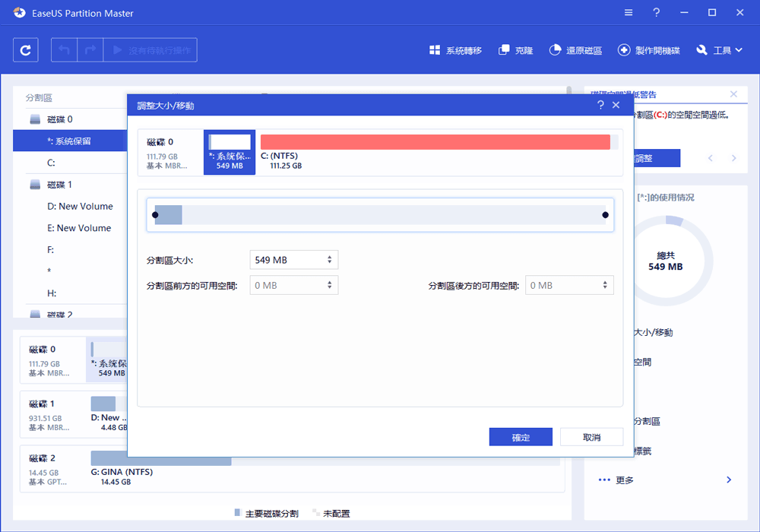760x532 pixels.
Task: Open the hamburger menu in the title bar
Action: pos(628,12)
